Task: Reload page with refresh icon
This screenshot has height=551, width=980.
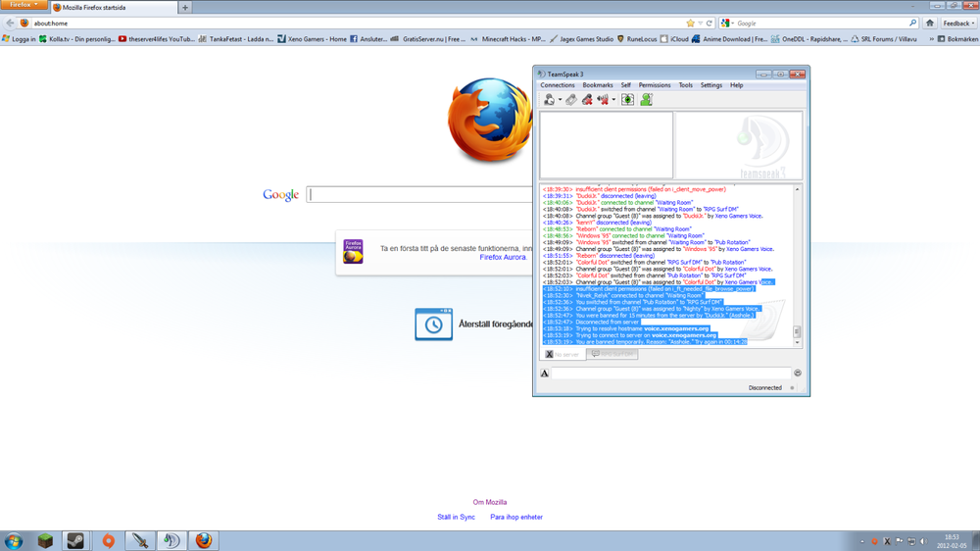Action: [x=710, y=24]
